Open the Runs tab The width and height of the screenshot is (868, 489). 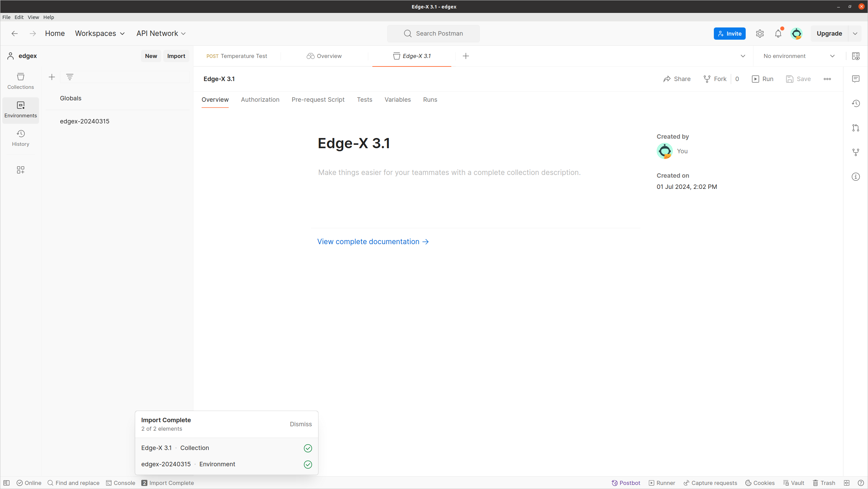[430, 100]
